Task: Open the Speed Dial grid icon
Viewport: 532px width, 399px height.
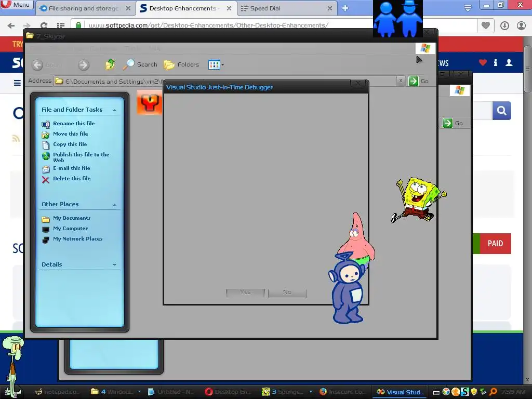Action: [61, 25]
